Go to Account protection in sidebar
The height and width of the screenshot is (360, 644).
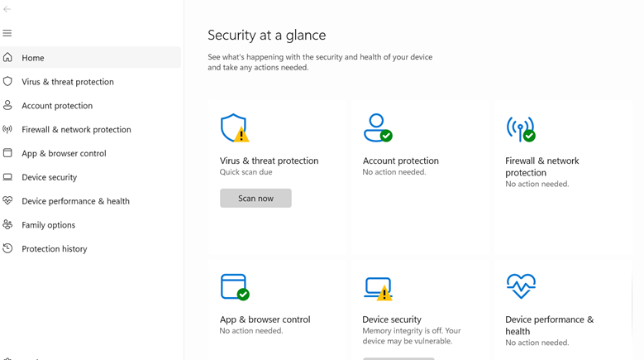(x=90, y=105)
